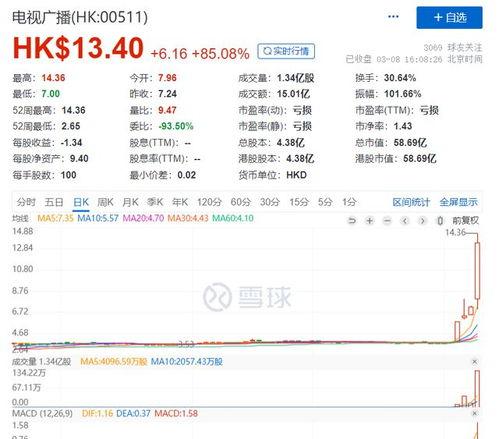Image resolution: width=499 pixels, height=439 pixels.
Task: Switch to the 5分 chart tab
Action: 325,202
